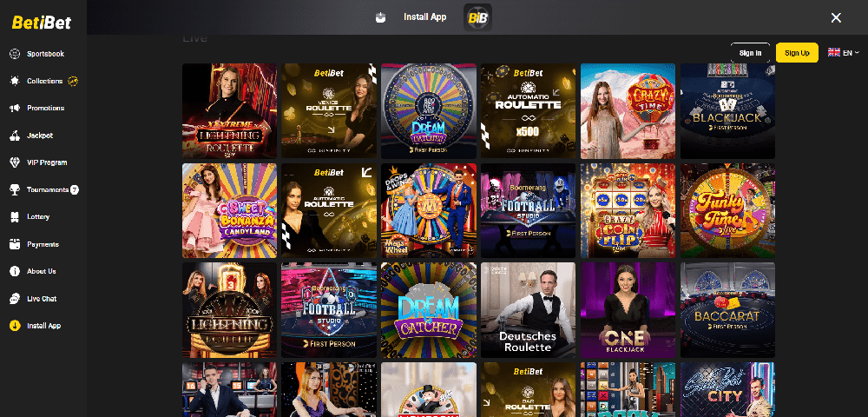The image size is (868, 417).
Task: Expand the EN language dropdown
Action: pyautogui.click(x=843, y=53)
